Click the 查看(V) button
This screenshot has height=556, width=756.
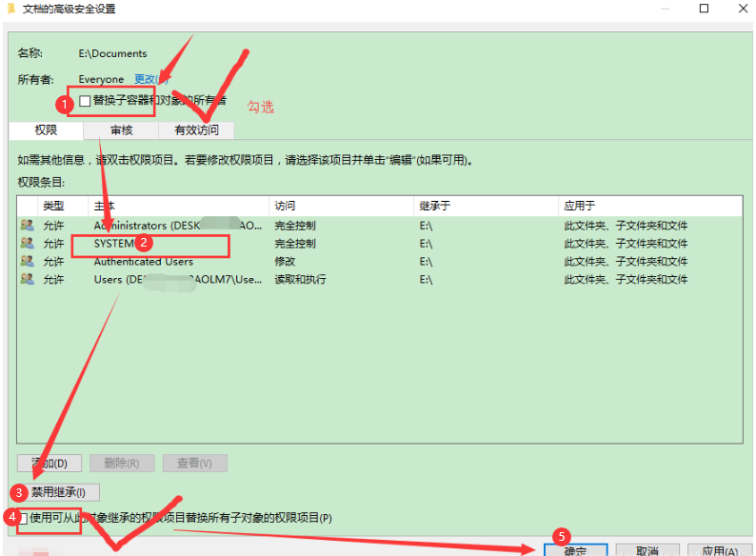click(x=195, y=464)
